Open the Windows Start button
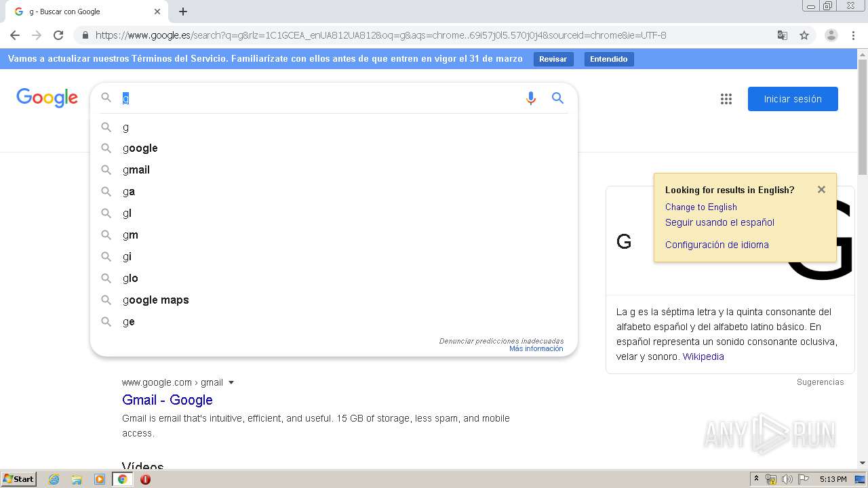The height and width of the screenshot is (488, 868). coord(18,479)
